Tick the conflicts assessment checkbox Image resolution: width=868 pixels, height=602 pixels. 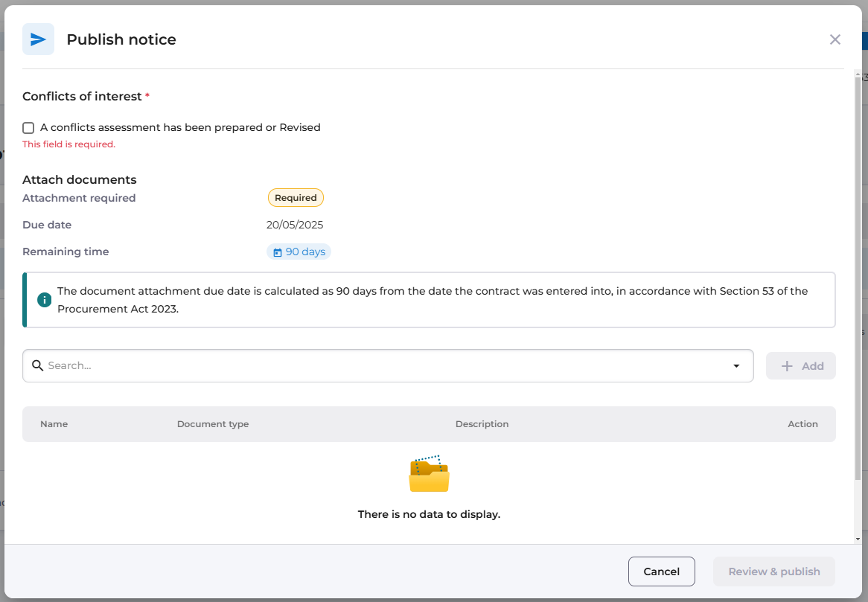click(x=28, y=128)
